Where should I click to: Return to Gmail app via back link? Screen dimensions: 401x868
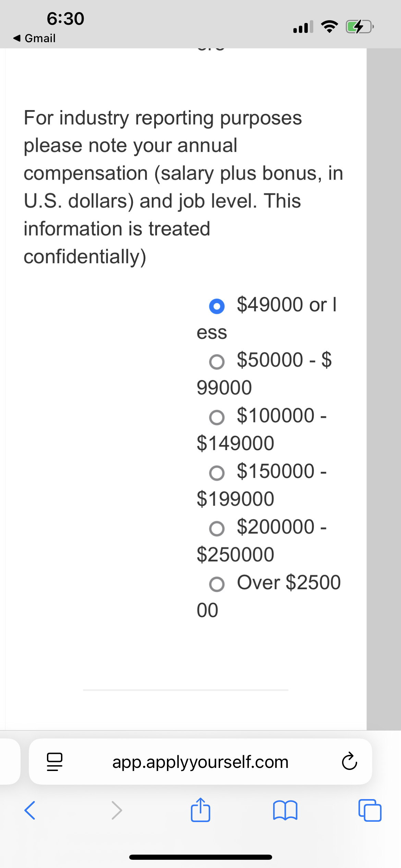coord(34,38)
